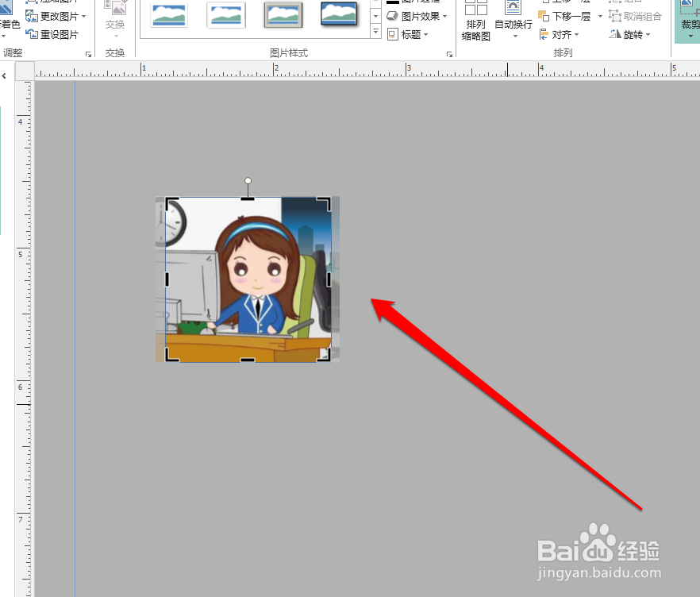Open the 更改图片 (change picture) dropdown
700x597 pixels.
tap(56, 17)
